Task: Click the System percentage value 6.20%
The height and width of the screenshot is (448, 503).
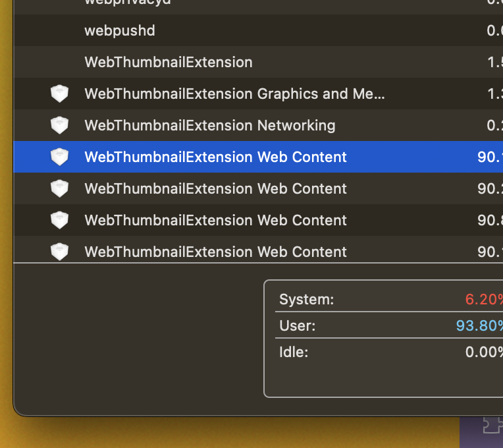Action: (x=484, y=299)
